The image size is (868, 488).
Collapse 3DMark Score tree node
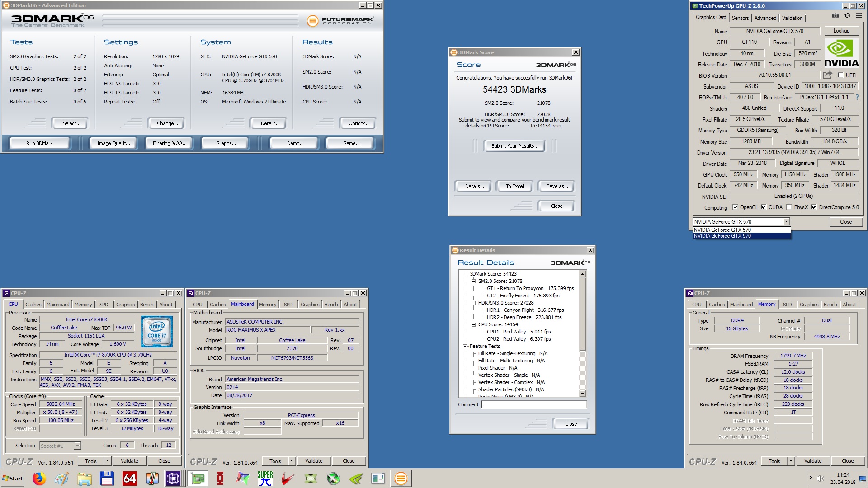[x=465, y=274]
